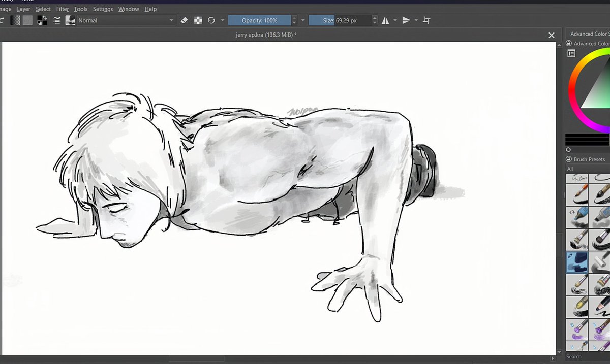
Task: Open the Select menu
Action: coord(43,9)
